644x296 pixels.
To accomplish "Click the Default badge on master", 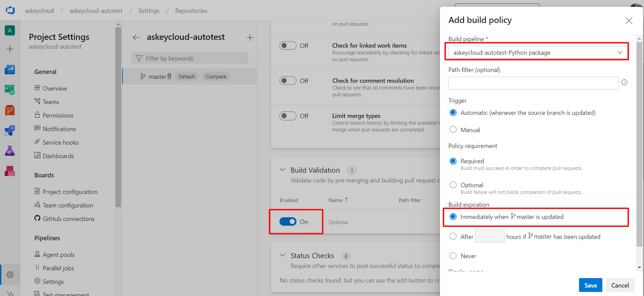I will point(186,77).
